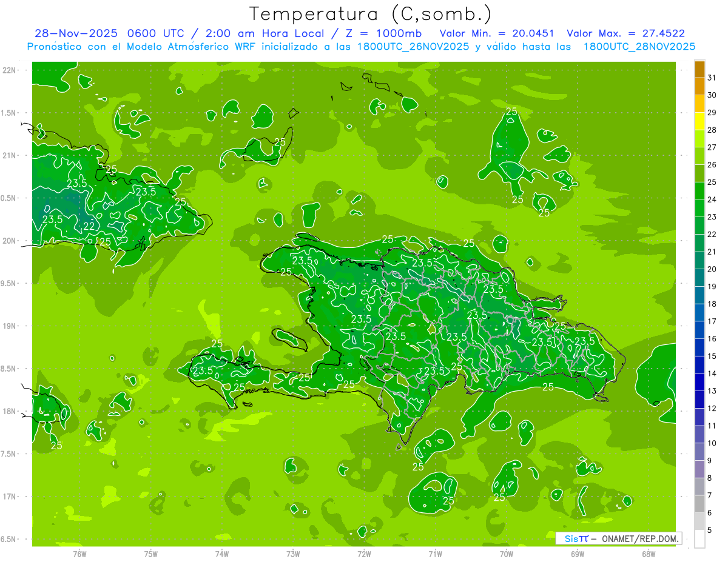Click the "5" label on the color scale
This screenshot has width=728, height=562.
pos(710,530)
